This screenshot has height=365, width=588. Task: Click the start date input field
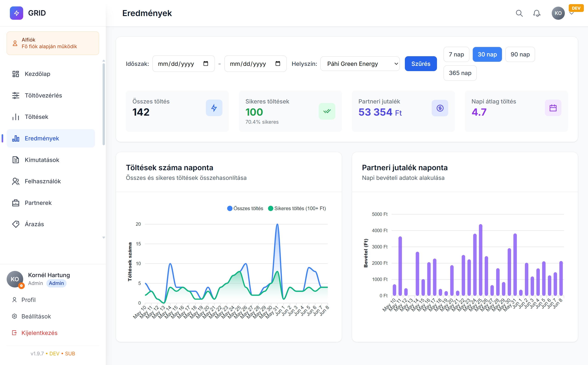pyautogui.click(x=184, y=64)
